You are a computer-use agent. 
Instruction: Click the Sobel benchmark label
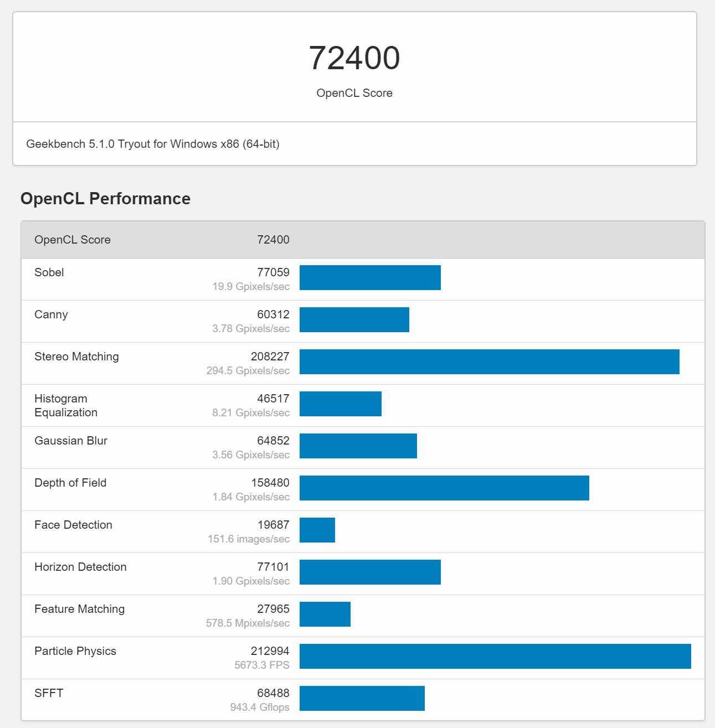[49, 272]
